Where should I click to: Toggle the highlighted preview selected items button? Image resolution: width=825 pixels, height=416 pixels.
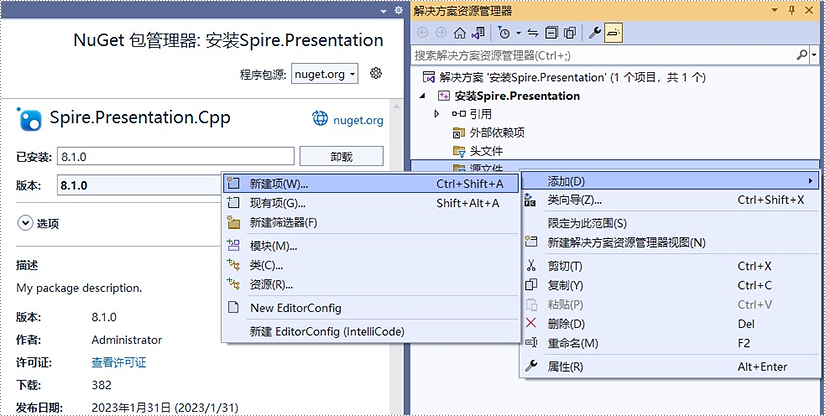[x=613, y=33]
